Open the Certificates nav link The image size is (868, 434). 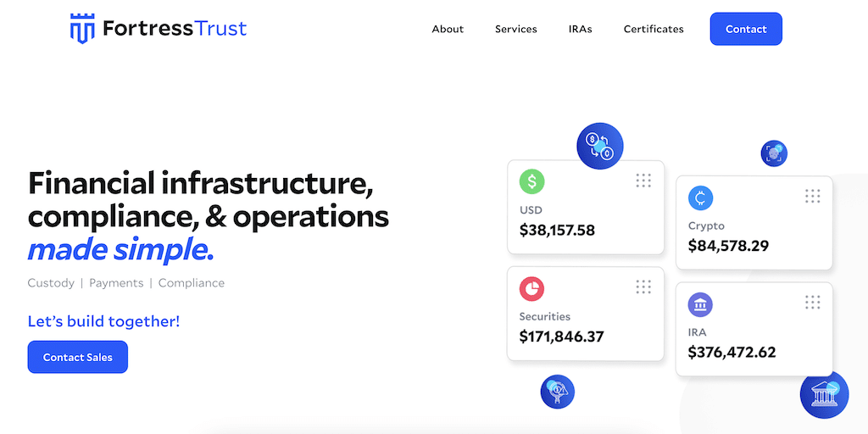[x=654, y=30]
